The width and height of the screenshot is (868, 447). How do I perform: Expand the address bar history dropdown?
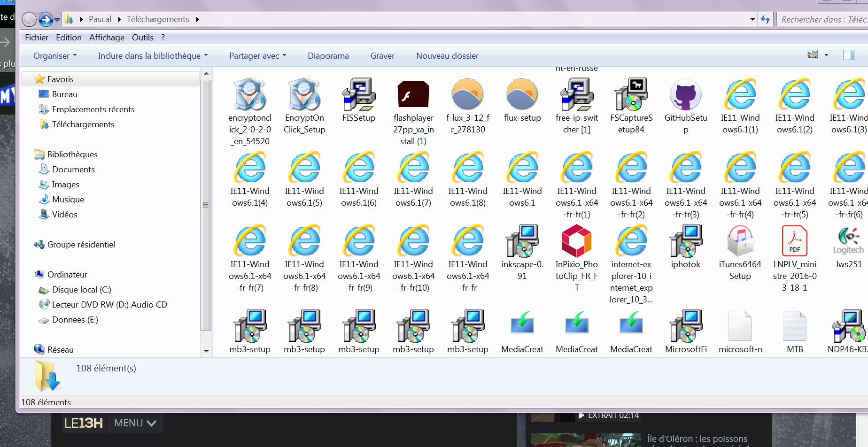[752, 19]
